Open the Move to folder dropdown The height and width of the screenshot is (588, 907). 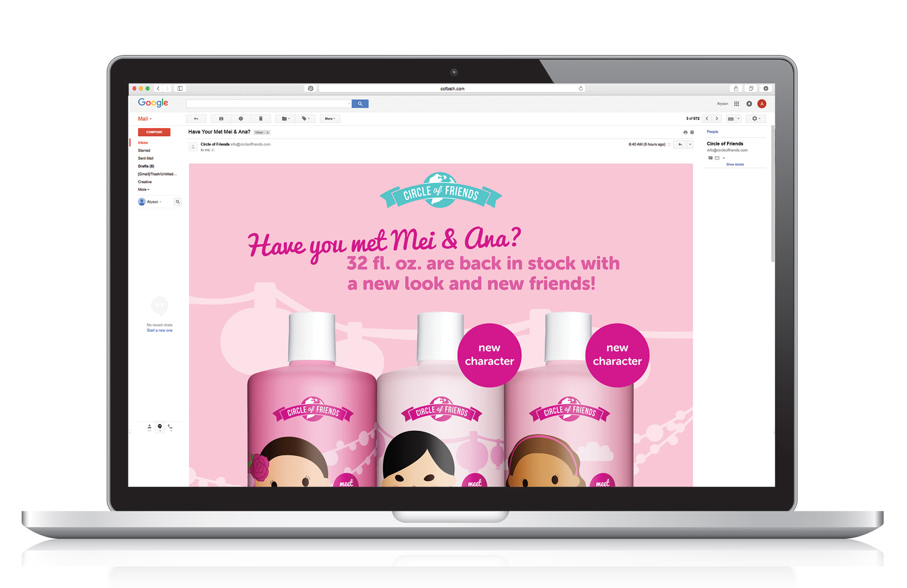point(286,119)
